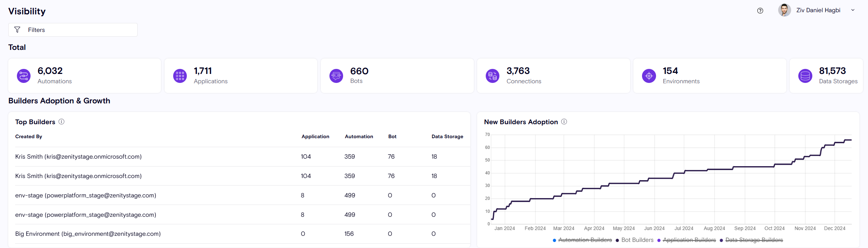Sort by the Application column header
This screenshot has height=248, width=868.
point(315,136)
